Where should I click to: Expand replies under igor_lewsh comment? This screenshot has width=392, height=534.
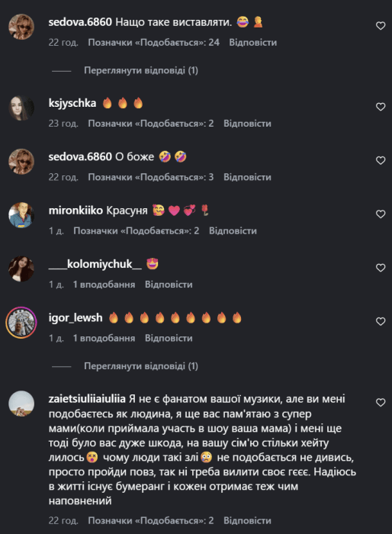141,366
